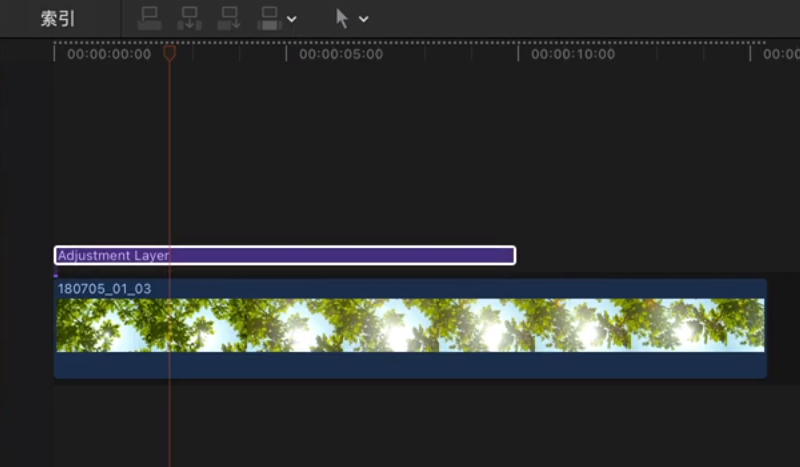Expand the edit options dropdown arrow
This screenshot has width=800, height=467.
point(291,19)
